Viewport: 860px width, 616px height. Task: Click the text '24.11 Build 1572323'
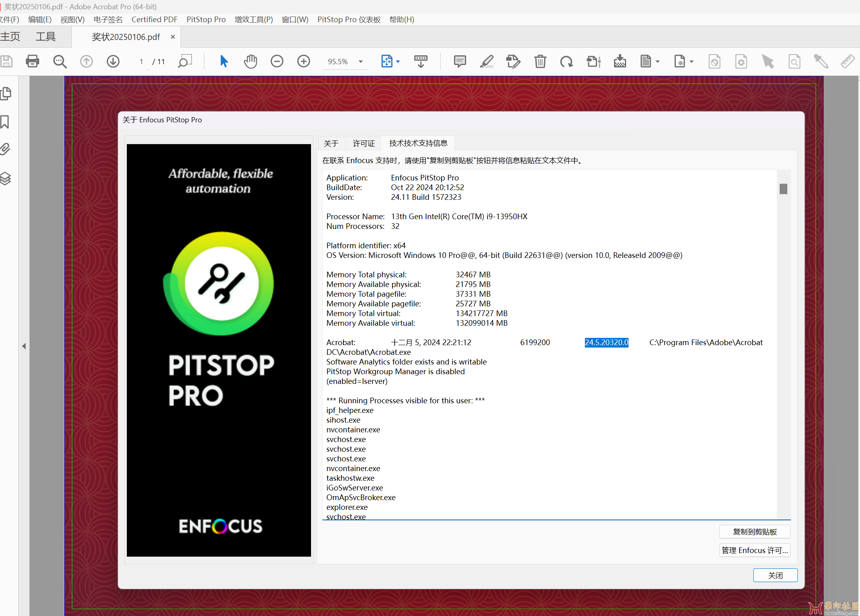point(426,197)
